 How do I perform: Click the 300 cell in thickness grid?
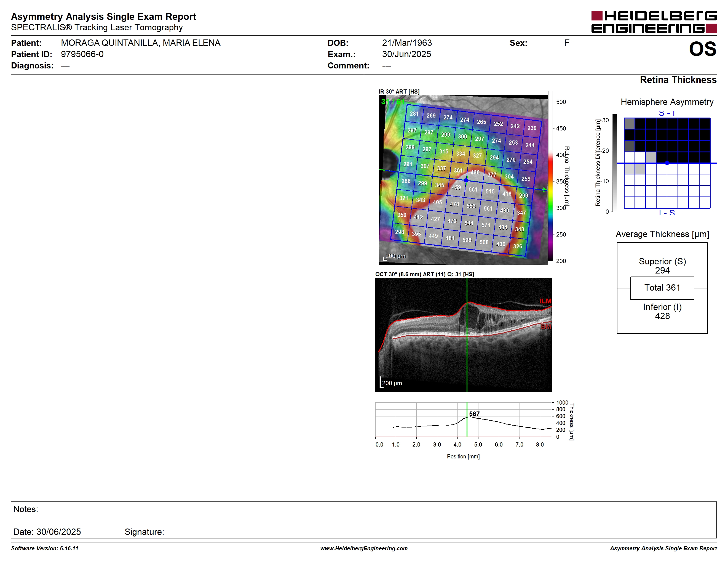[462, 136]
